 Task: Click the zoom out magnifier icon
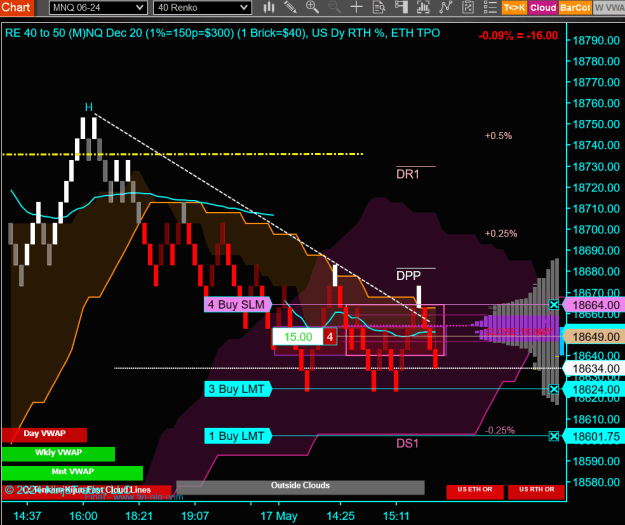pyautogui.click(x=334, y=7)
